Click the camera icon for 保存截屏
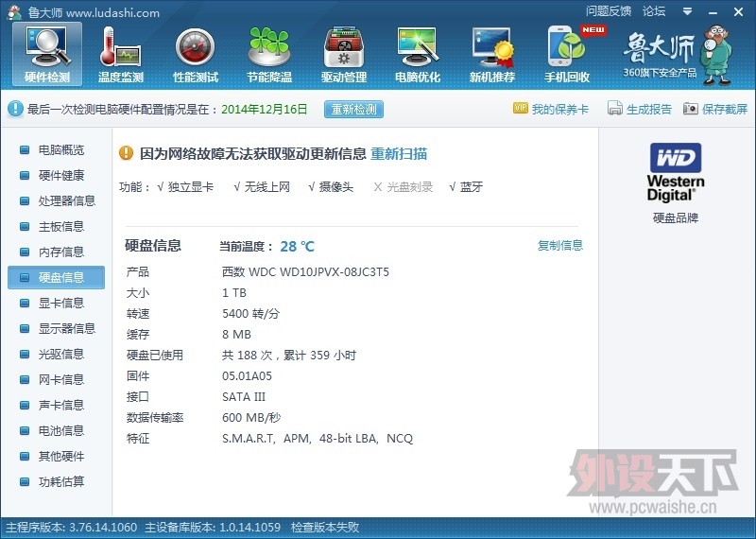This screenshot has width=756, height=539. (691, 109)
